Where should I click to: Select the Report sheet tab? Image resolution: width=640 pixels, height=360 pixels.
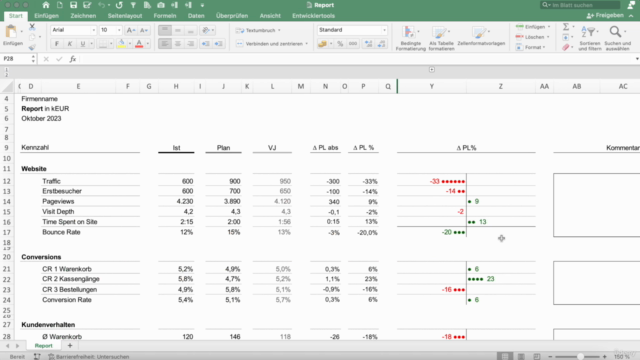pos(43,346)
